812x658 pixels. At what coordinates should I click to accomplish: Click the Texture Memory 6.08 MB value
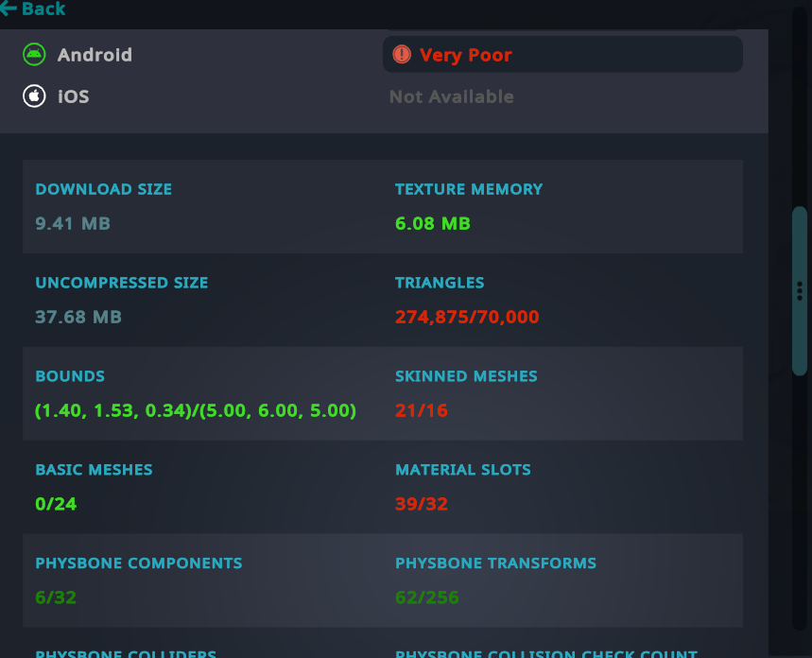coord(432,223)
